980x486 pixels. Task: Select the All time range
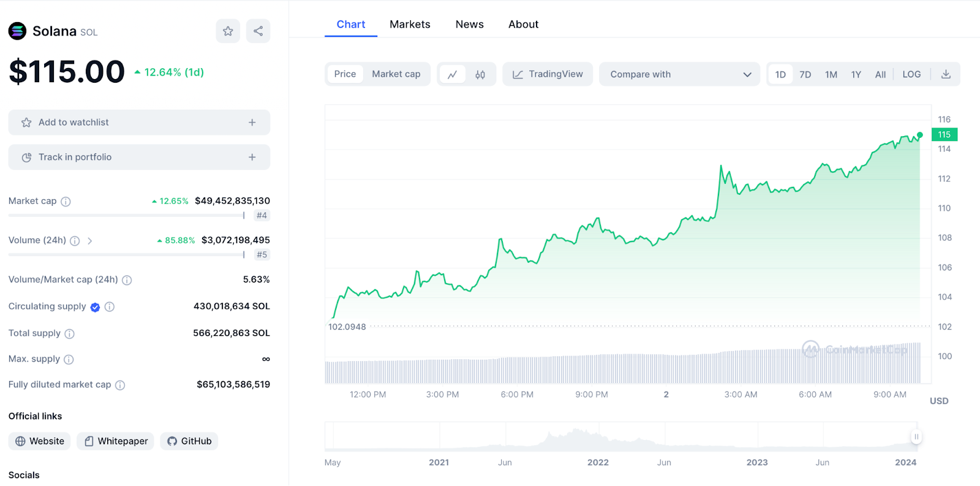[880, 74]
